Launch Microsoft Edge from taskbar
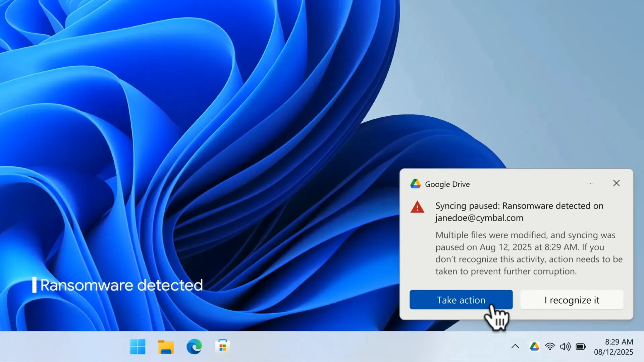Image resolution: width=644 pixels, height=362 pixels. point(194,347)
